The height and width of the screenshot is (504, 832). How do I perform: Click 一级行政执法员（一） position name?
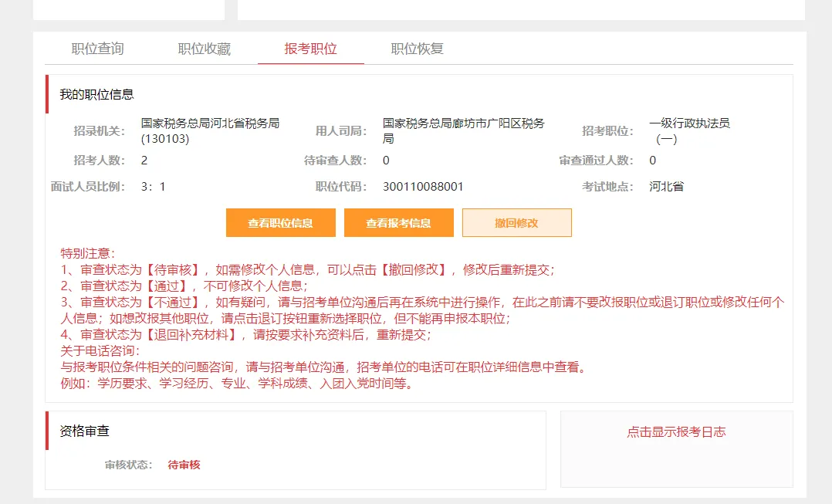(x=690, y=131)
